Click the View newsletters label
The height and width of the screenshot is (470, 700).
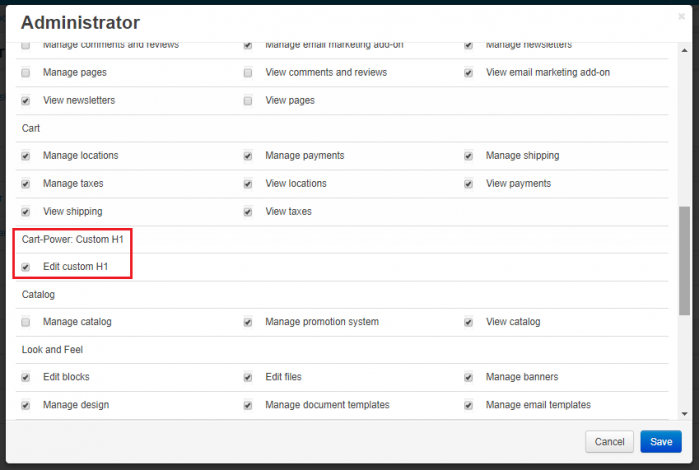(x=79, y=100)
